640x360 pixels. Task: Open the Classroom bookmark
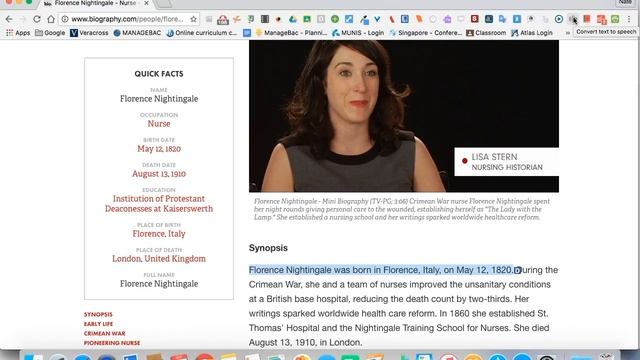pos(486,33)
